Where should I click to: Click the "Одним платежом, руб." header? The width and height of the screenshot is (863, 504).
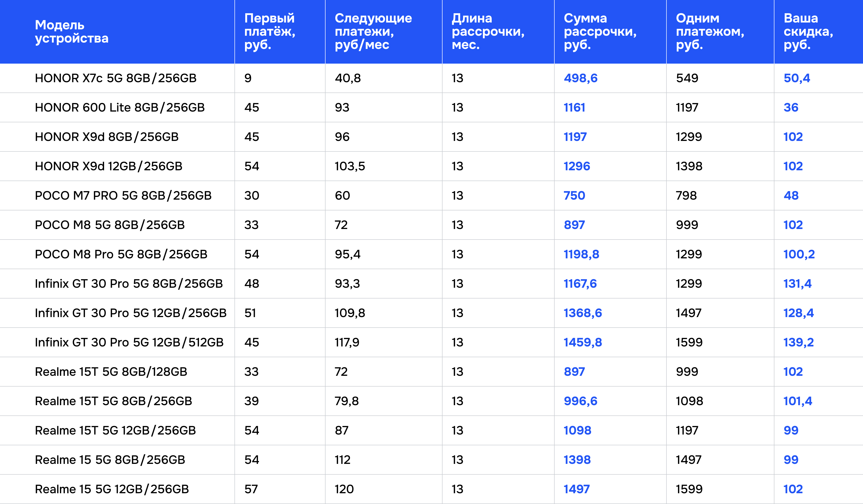point(710,32)
